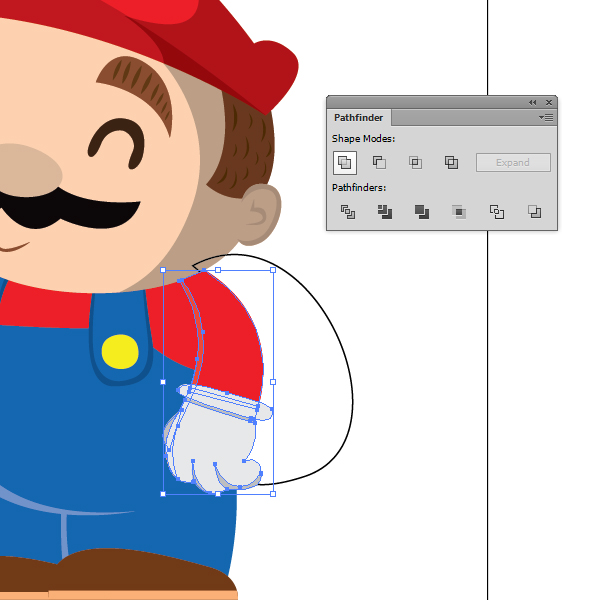Click the top-right bounding box handle
This screenshot has height=600, width=600.
click(x=273, y=270)
